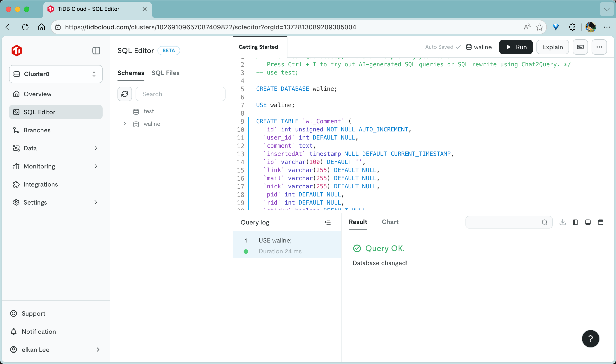Toggle the left-side result layout

click(575, 222)
